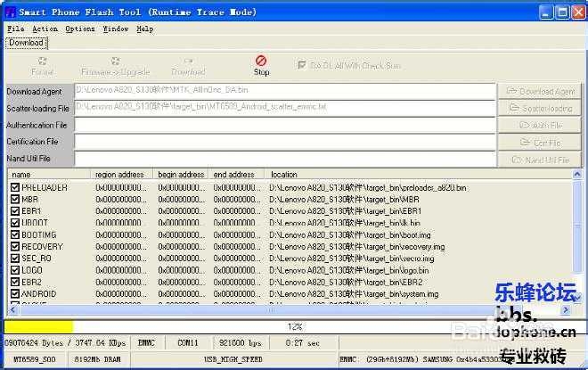The height and width of the screenshot is (370, 588).
Task: Select the system.img location entry
Action: 354,294
